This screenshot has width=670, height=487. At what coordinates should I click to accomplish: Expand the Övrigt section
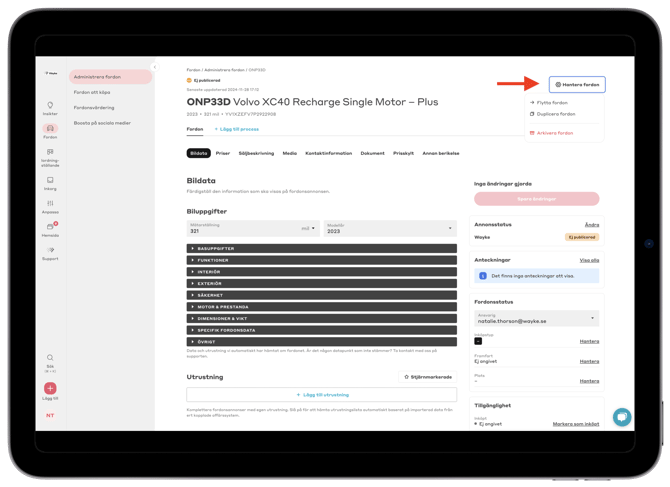pyautogui.click(x=321, y=342)
